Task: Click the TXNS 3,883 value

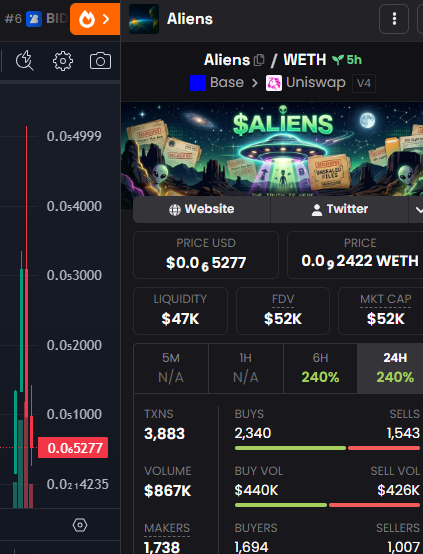Action: coord(164,434)
